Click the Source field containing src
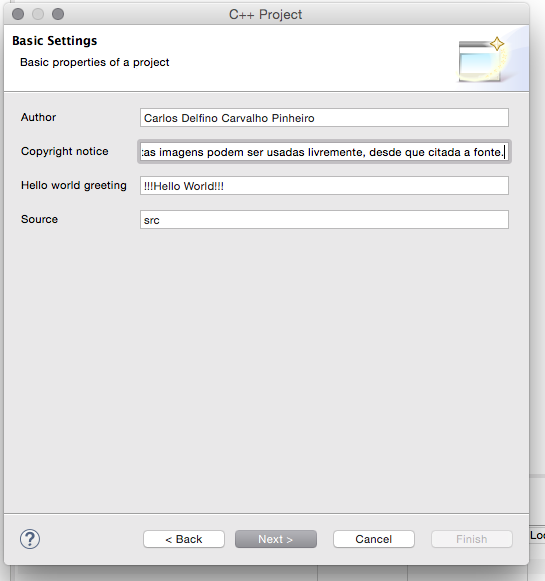 324,220
